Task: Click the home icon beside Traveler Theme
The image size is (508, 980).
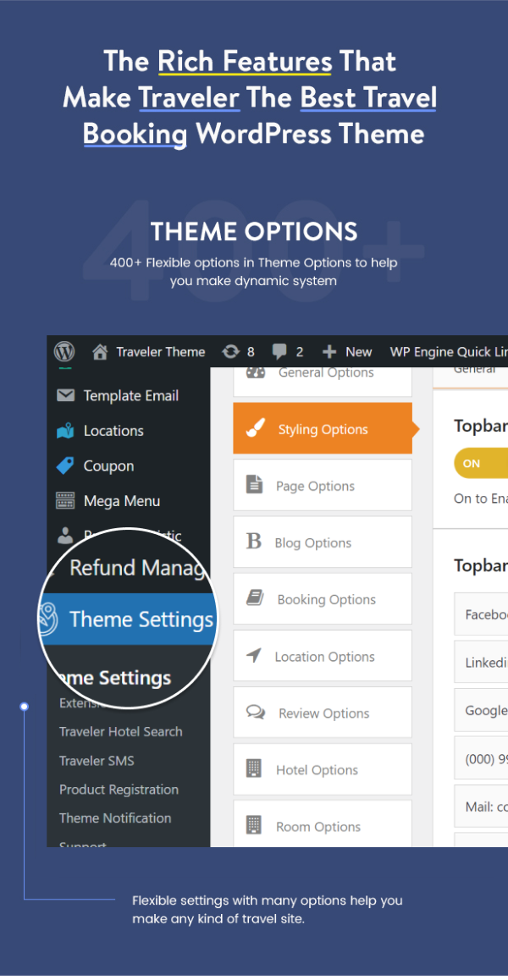Action: pos(101,352)
